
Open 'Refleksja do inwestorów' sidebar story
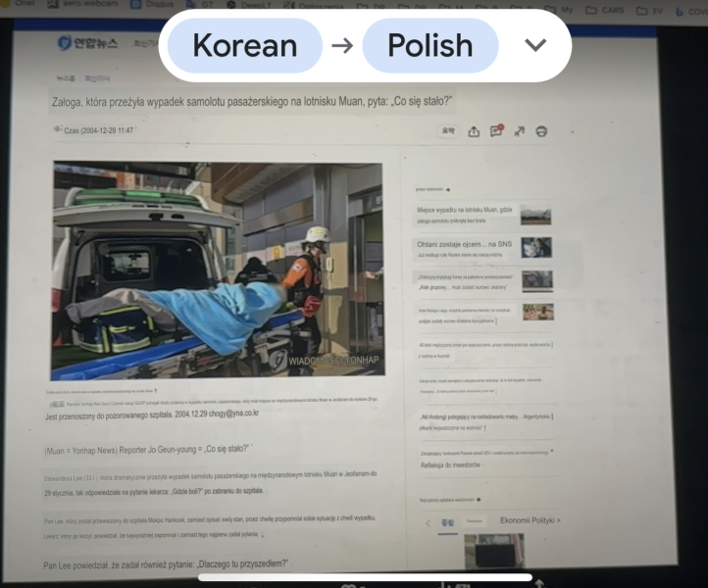click(x=450, y=465)
